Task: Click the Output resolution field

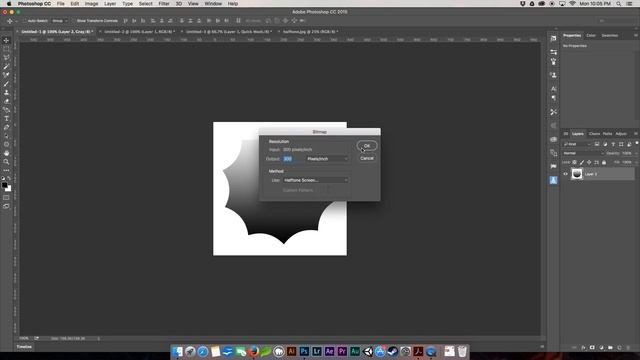Action: (292, 159)
